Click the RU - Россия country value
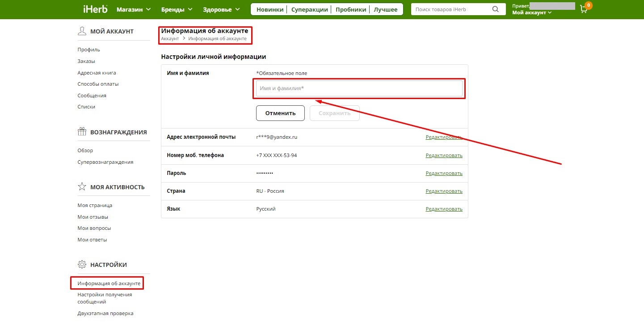 point(270,191)
